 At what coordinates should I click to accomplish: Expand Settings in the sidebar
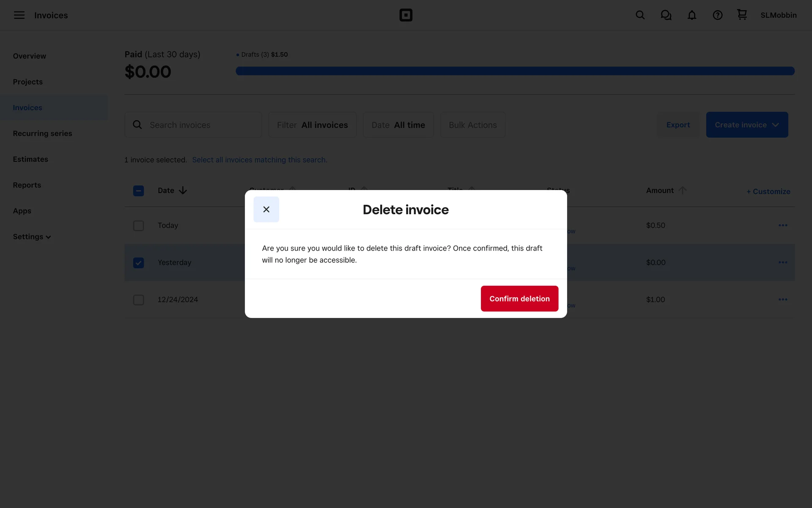pyautogui.click(x=32, y=237)
